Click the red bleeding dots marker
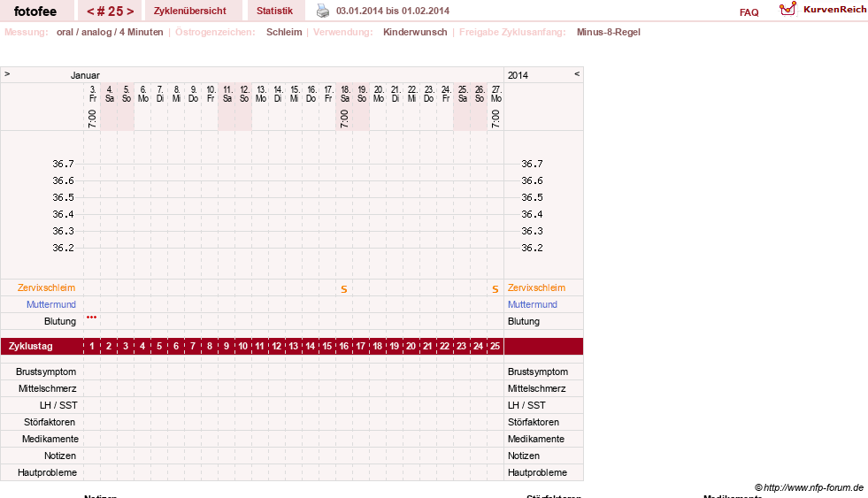This screenshot has width=868, height=498. [91, 317]
